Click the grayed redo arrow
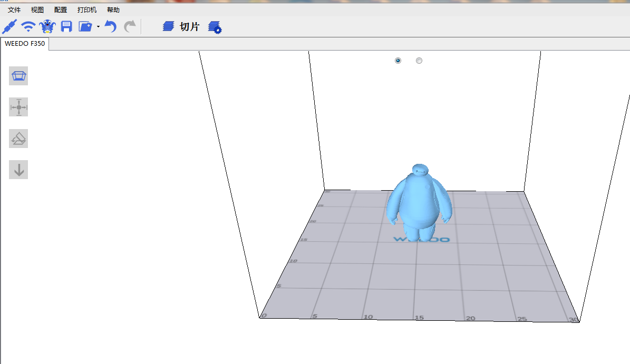Image resolution: width=630 pixels, height=364 pixels. 130,26
